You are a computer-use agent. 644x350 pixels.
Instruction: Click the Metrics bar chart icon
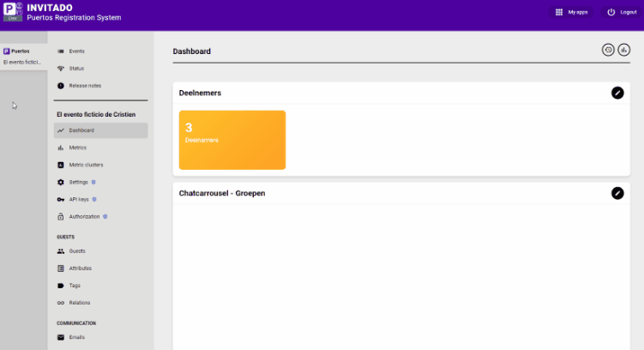(61, 148)
